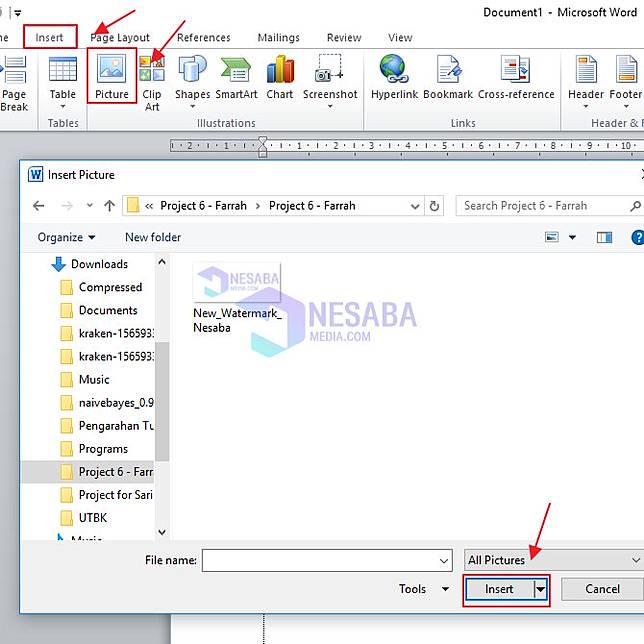Insert a Cross-reference
Image resolution: width=644 pixels, height=644 pixels.
[x=516, y=78]
